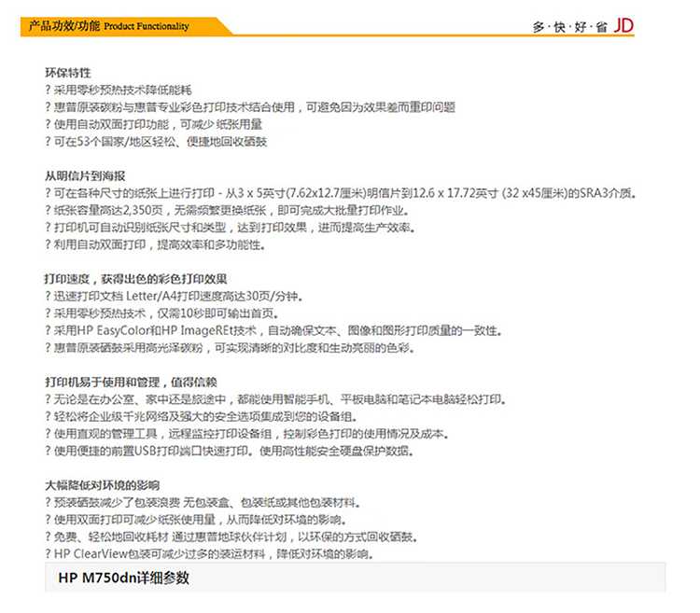This screenshot has width=700, height=613.
Task: Click the red JD logo
Action: [623, 26]
